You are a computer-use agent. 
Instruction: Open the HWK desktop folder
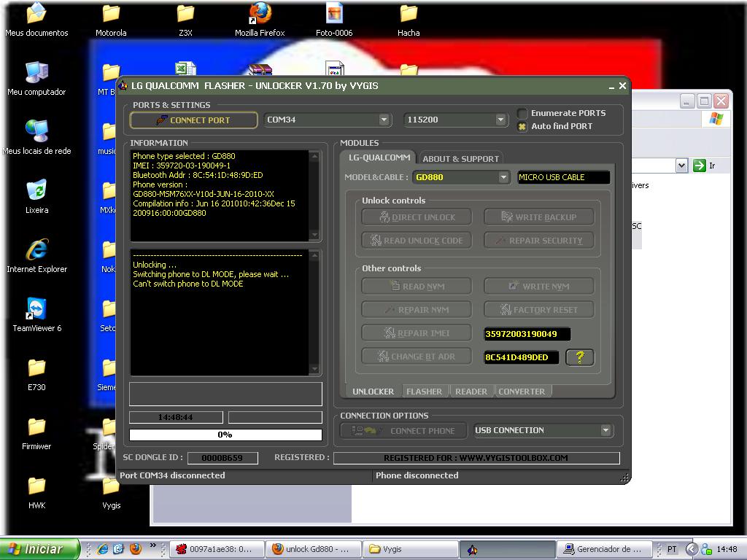coord(36,492)
